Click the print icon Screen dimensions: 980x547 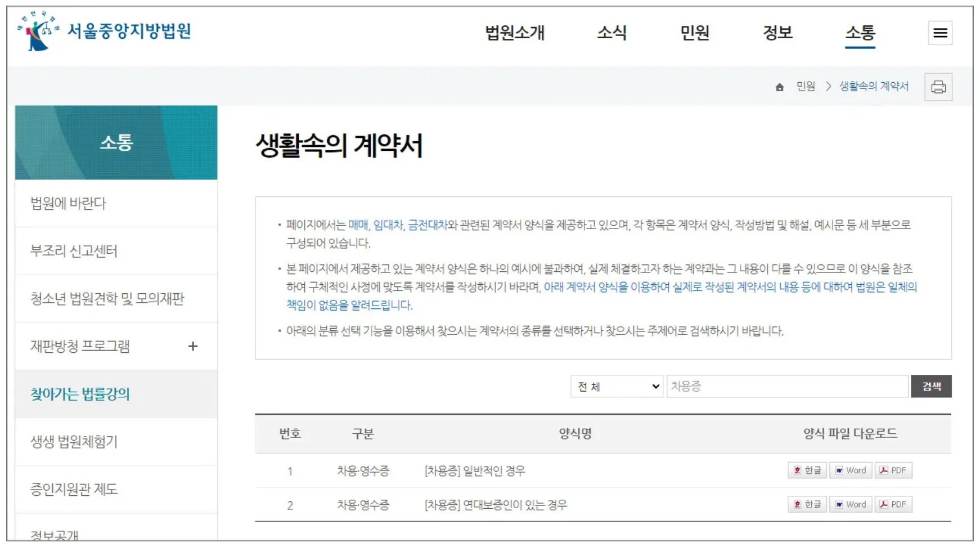coord(937,86)
